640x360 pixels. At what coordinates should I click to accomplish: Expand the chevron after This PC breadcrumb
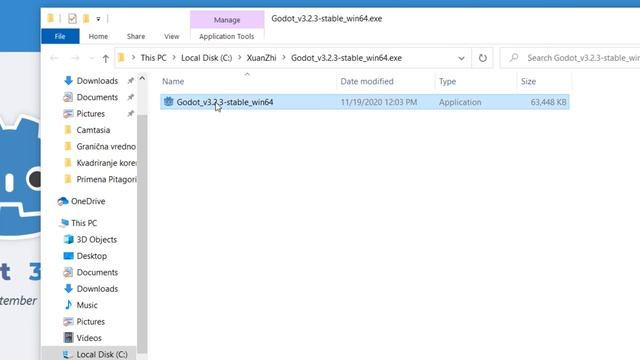click(174, 58)
